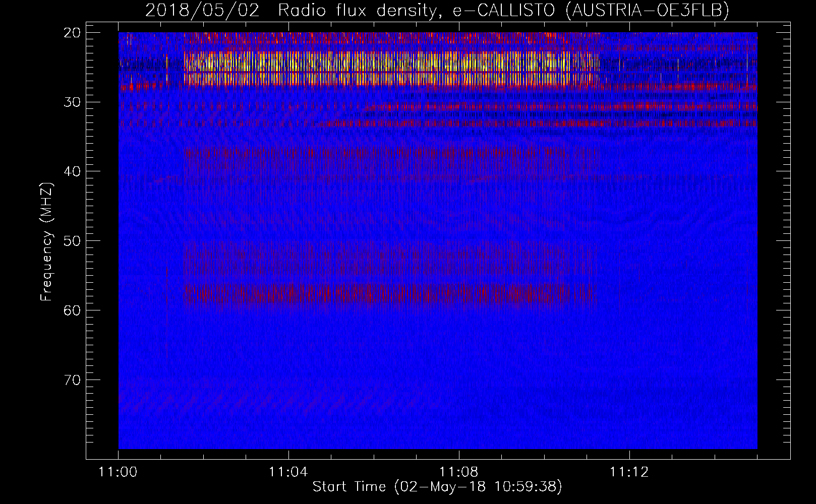Click the '11:00' time tick label
This screenshot has height=504, width=816.
(118, 472)
